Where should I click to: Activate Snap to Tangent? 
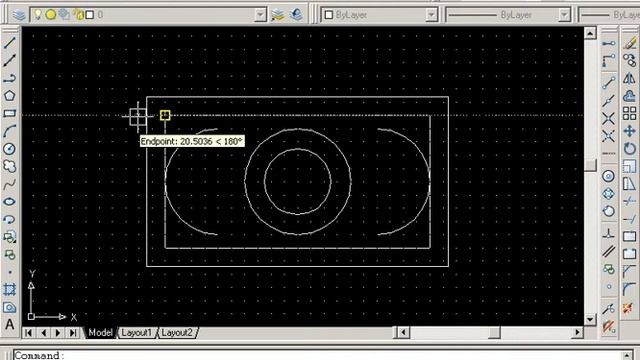pyautogui.click(x=609, y=211)
